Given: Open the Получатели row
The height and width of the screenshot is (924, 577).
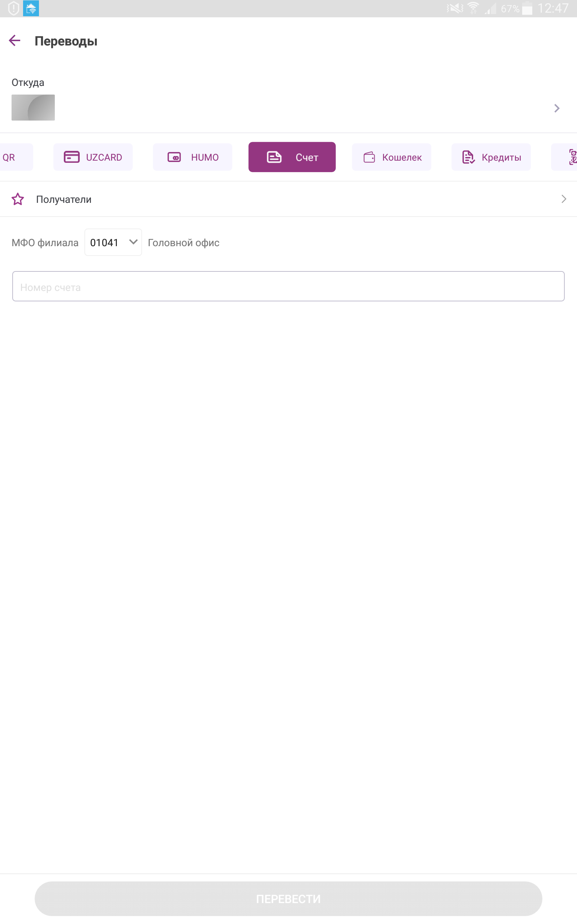Looking at the screenshot, I should pyautogui.click(x=288, y=199).
